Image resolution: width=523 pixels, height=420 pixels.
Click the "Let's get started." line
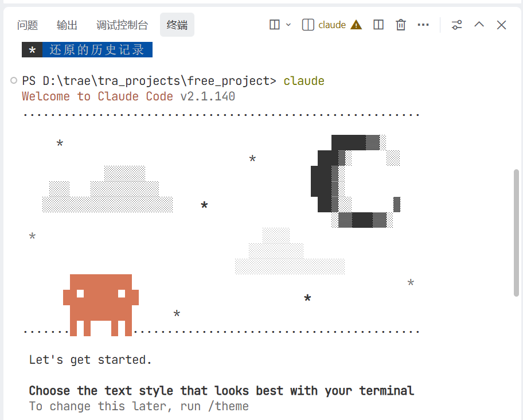91,360
